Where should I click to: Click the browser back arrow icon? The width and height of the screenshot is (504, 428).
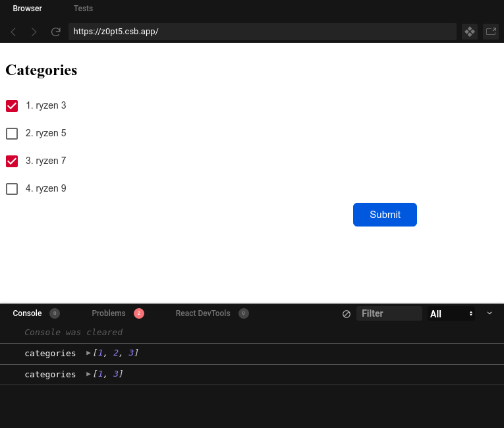click(13, 32)
